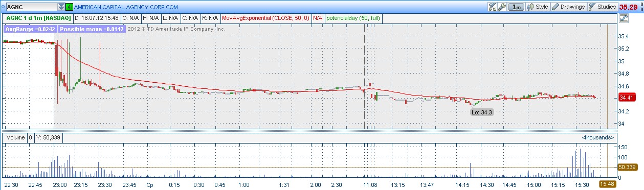Open the Style menu
644x190 pixels.
point(538,7)
